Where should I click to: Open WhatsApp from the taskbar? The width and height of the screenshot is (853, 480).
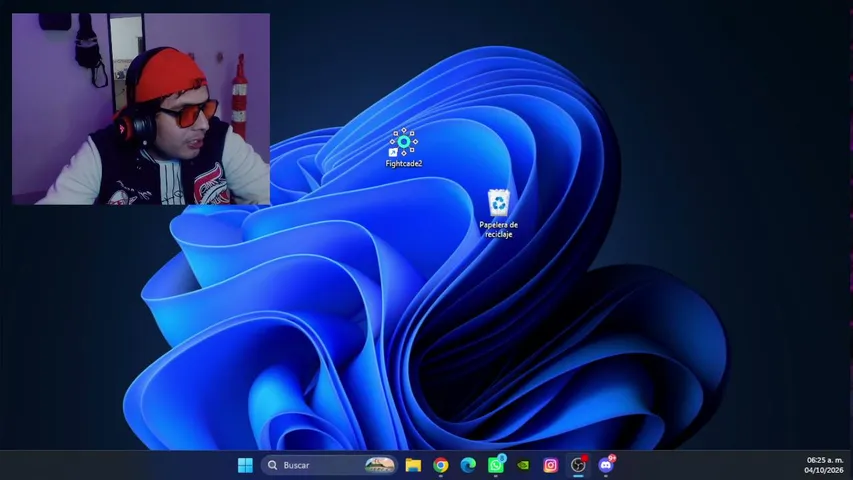coord(496,465)
